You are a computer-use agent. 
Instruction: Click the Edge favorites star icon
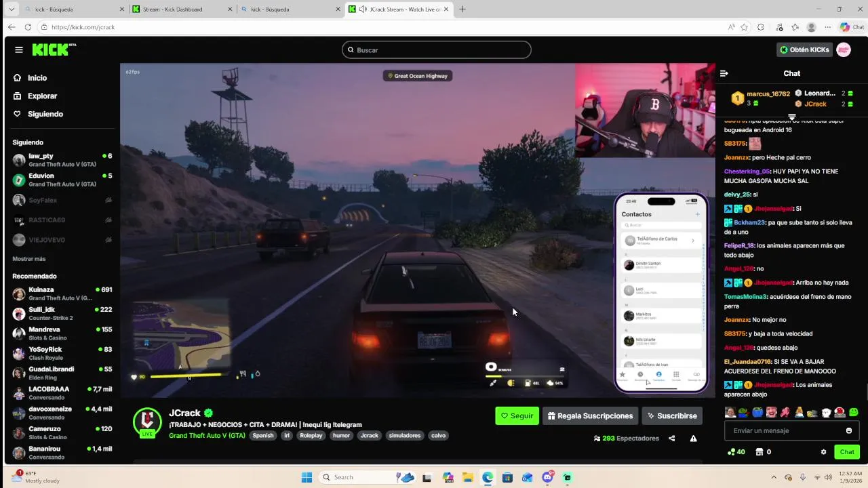click(x=744, y=27)
